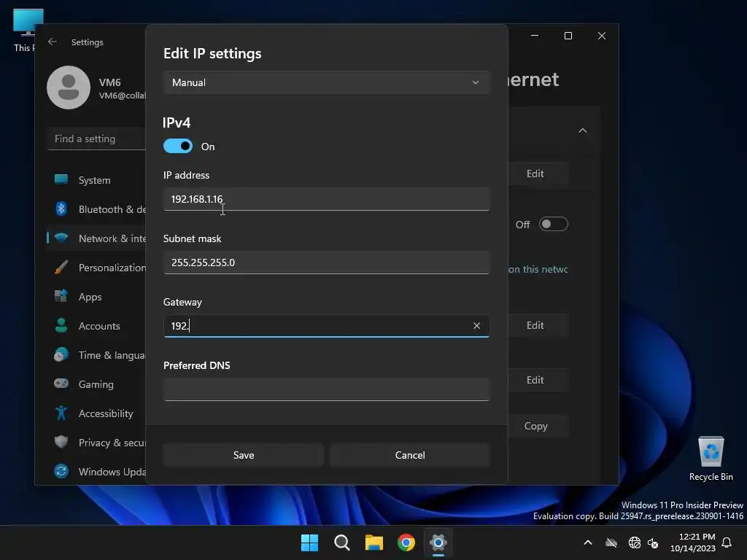Click the Copy button in Ethernet page
747x560 pixels.
538,426
